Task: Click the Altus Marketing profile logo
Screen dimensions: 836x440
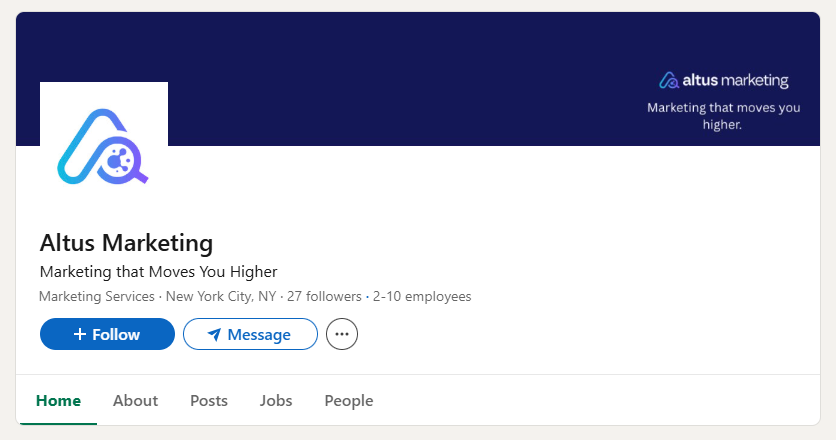Action: coord(103,146)
